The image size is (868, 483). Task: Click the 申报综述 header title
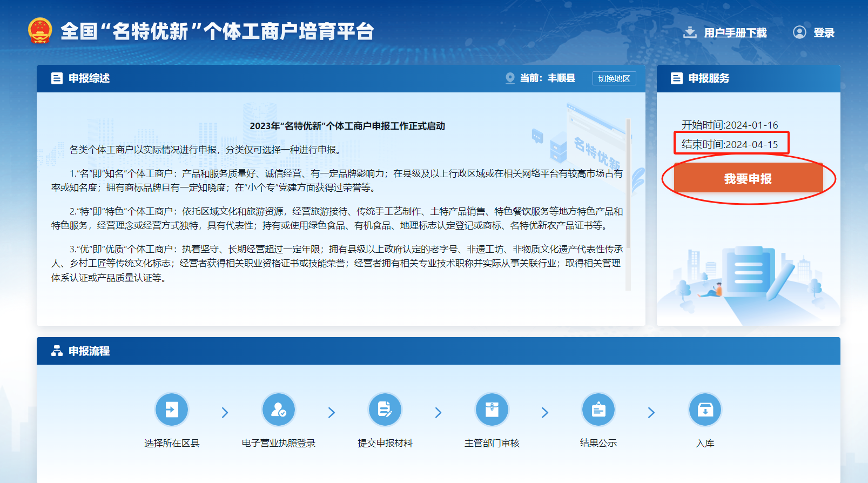89,78
